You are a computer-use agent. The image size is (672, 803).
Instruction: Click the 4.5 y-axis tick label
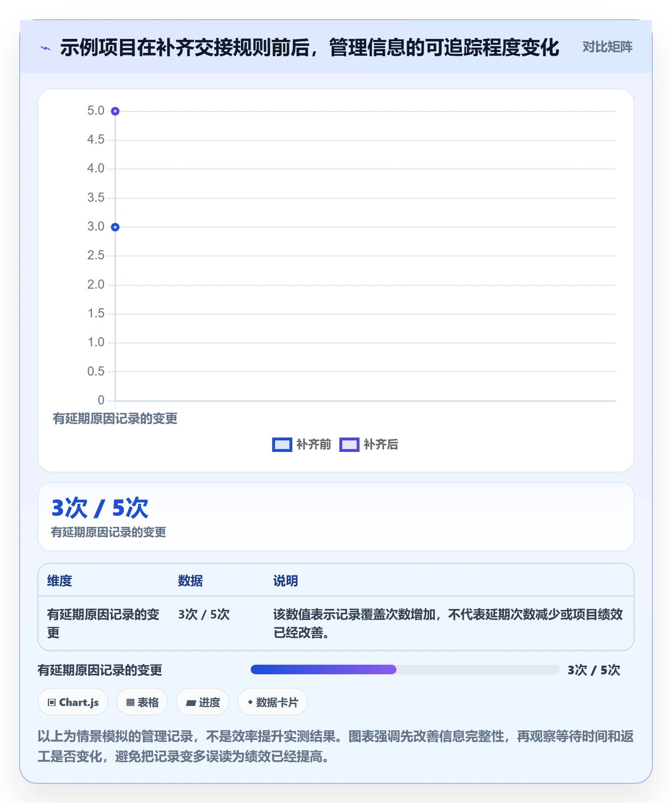96,140
